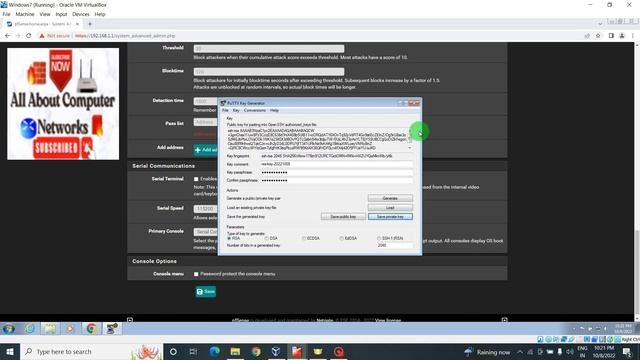Viewport: 640px width, 360px height.
Task: Open Help menu in PuTTY Key Generator
Action: tap(274, 110)
